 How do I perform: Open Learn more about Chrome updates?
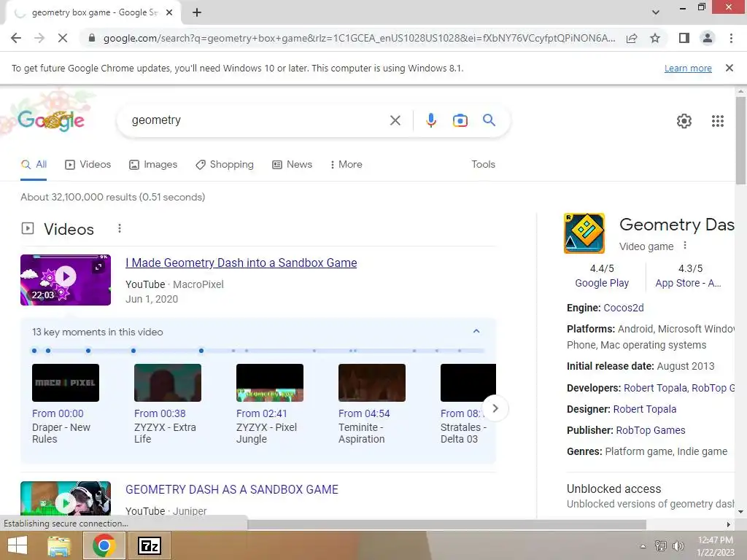688,68
